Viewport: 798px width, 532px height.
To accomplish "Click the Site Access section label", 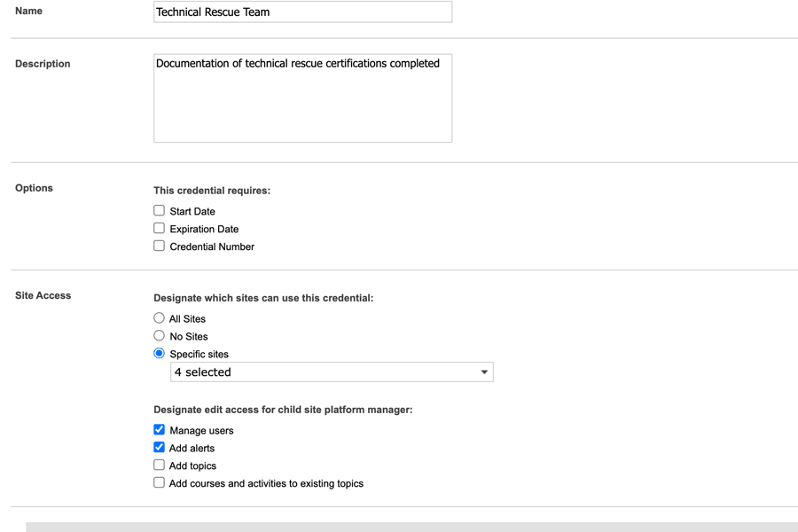I will [x=43, y=295].
